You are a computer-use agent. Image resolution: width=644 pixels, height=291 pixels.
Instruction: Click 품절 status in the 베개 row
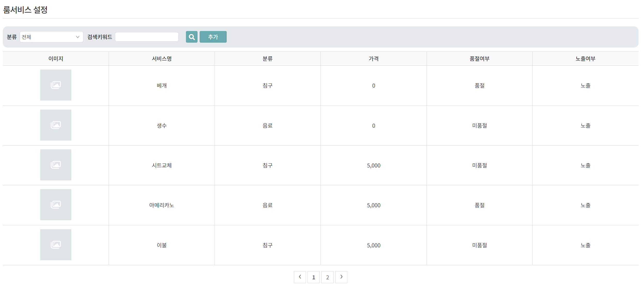tap(480, 86)
